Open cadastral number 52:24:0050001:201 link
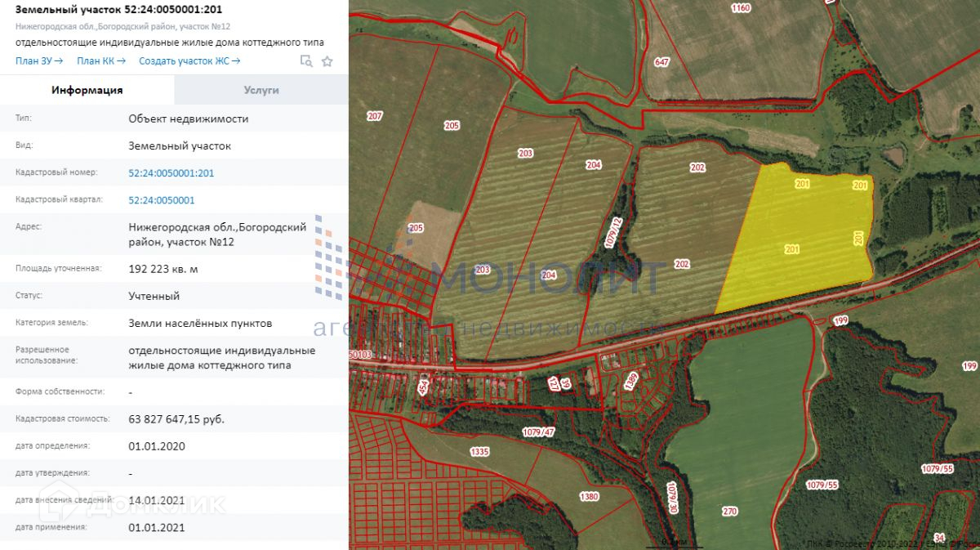The image size is (980, 550). pyautogui.click(x=171, y=173)
